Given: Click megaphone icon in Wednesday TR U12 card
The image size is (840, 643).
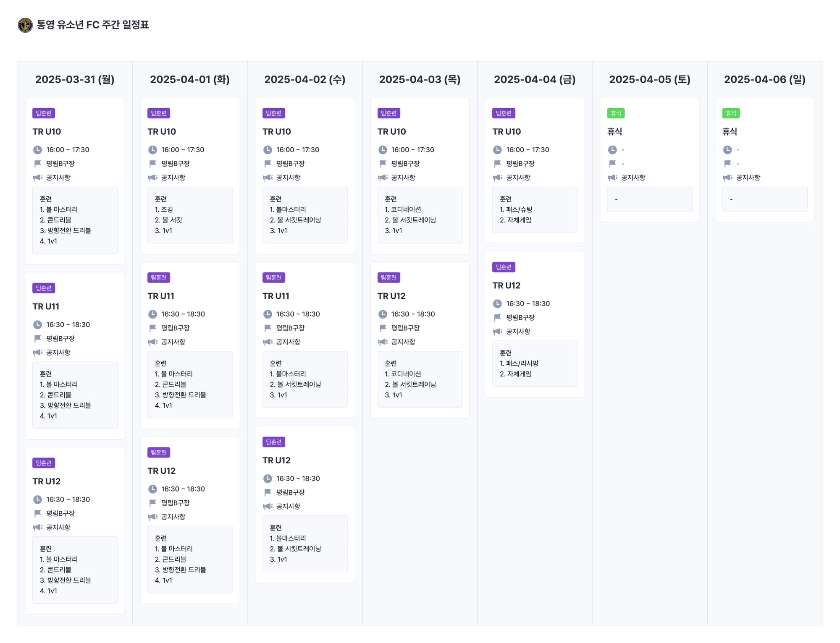Looking at the screenshot, I should pos(268,507).
